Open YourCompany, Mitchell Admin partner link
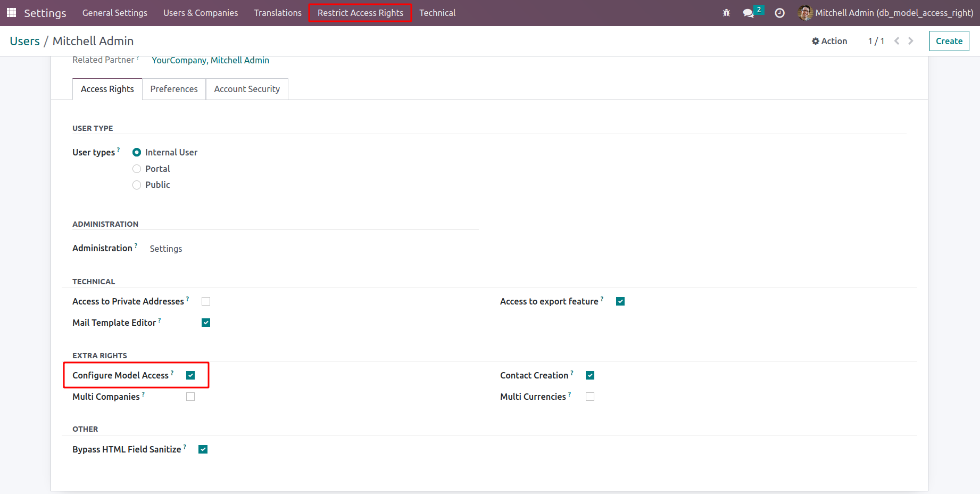Screen dimensions: 980x494 pos(210,60)
